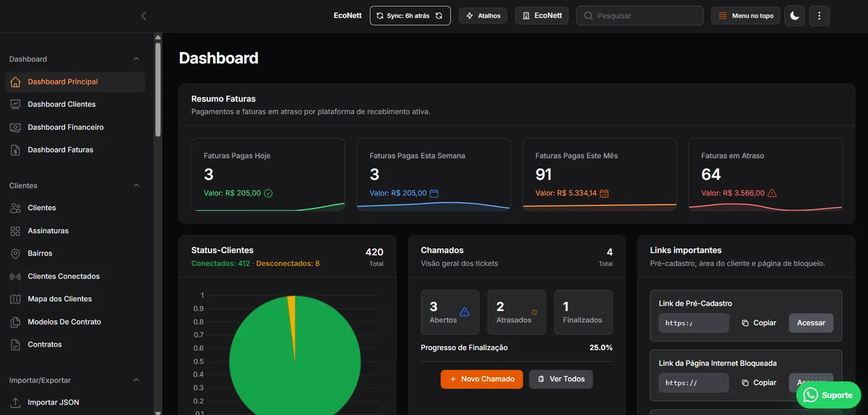Screen dimensions: 868x415
Task: Click blue warning icon in Abertos tile
Action: [464, 311]
